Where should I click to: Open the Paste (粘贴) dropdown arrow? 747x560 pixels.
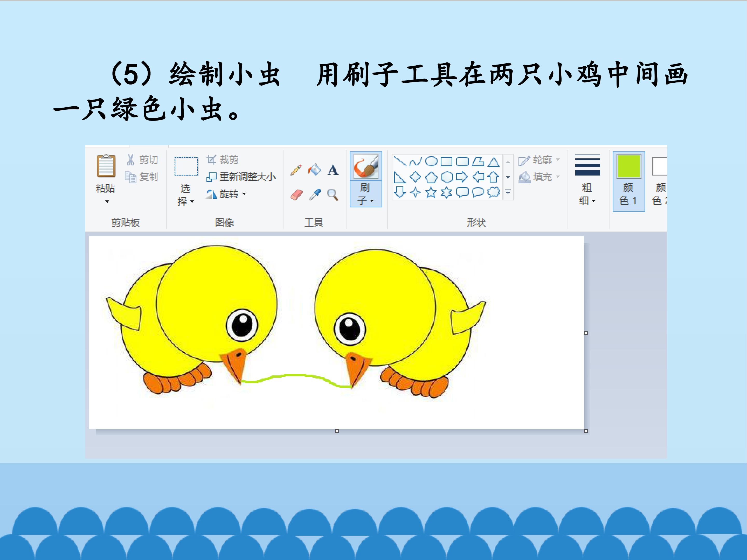[x=107, y=201]
